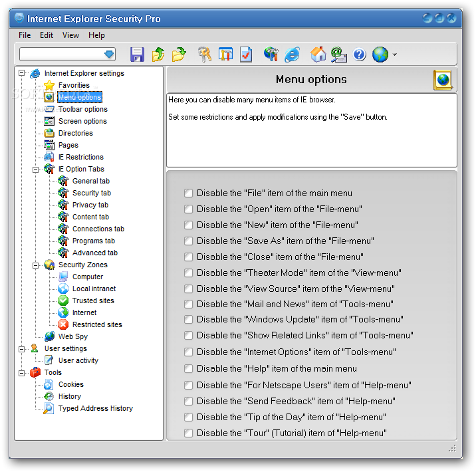Click the globe with wrench toolbar icon

coord(271,55)
